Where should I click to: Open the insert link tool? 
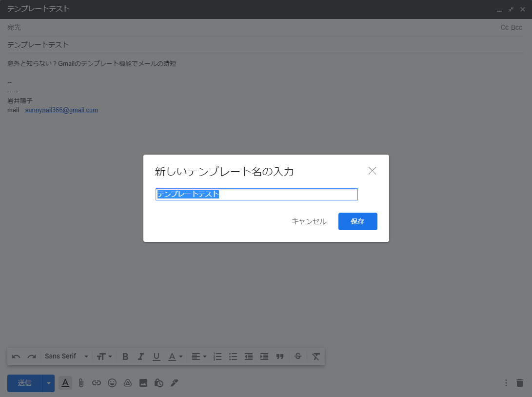tap(97, 383)
